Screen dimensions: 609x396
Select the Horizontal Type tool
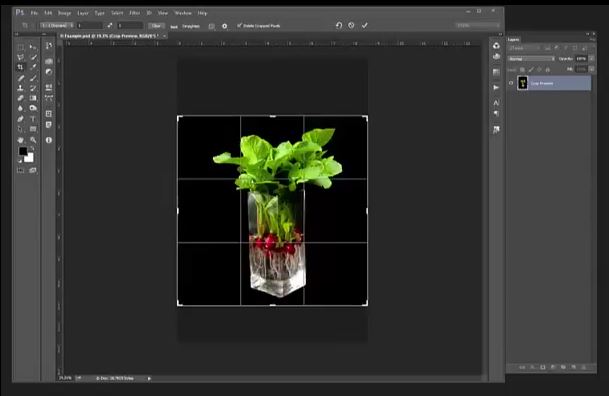coord(33,119)
